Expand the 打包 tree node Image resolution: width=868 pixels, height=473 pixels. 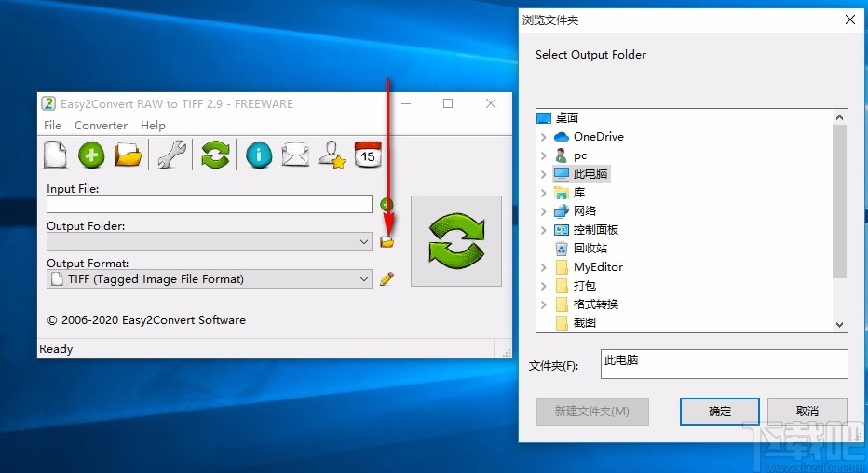pos(544,286)
